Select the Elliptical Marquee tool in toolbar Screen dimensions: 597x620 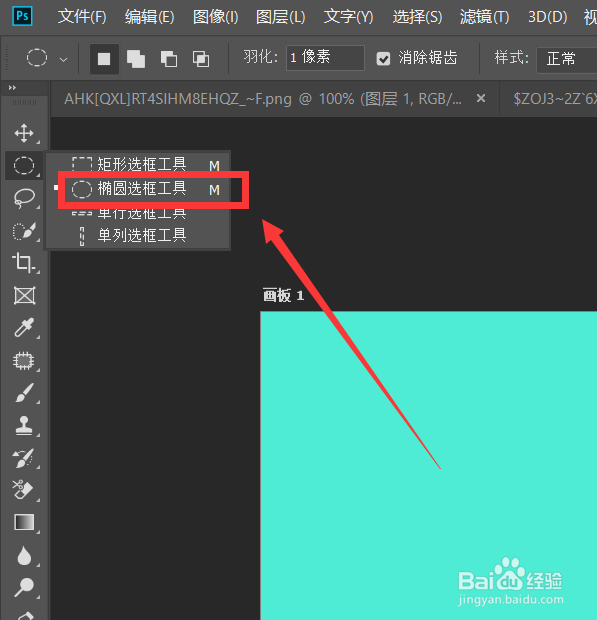(24, 165)
